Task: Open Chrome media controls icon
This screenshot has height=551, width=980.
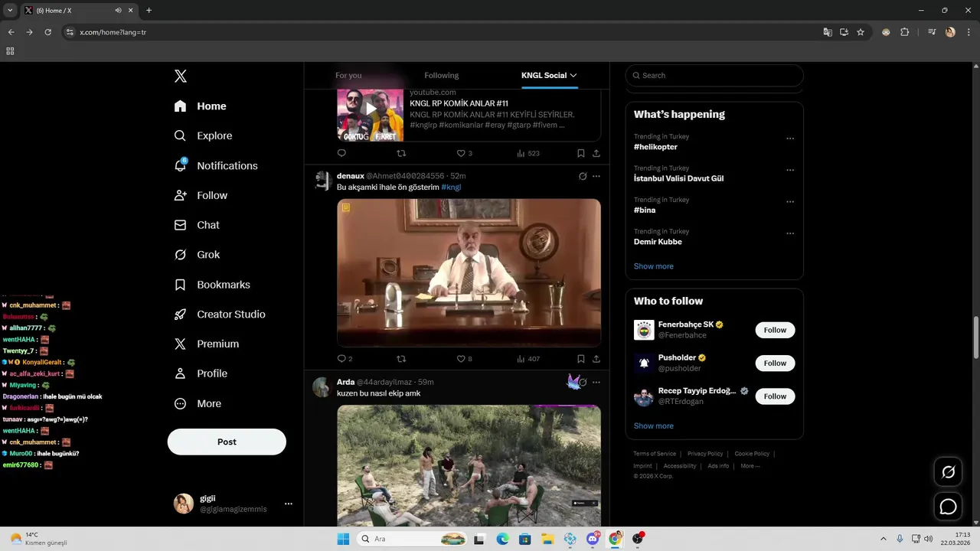Action: (932, 32)
